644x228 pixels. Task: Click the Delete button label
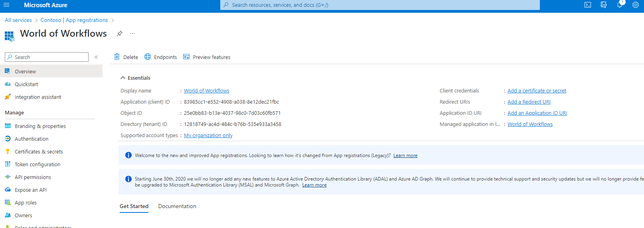[x=130, y=57]
